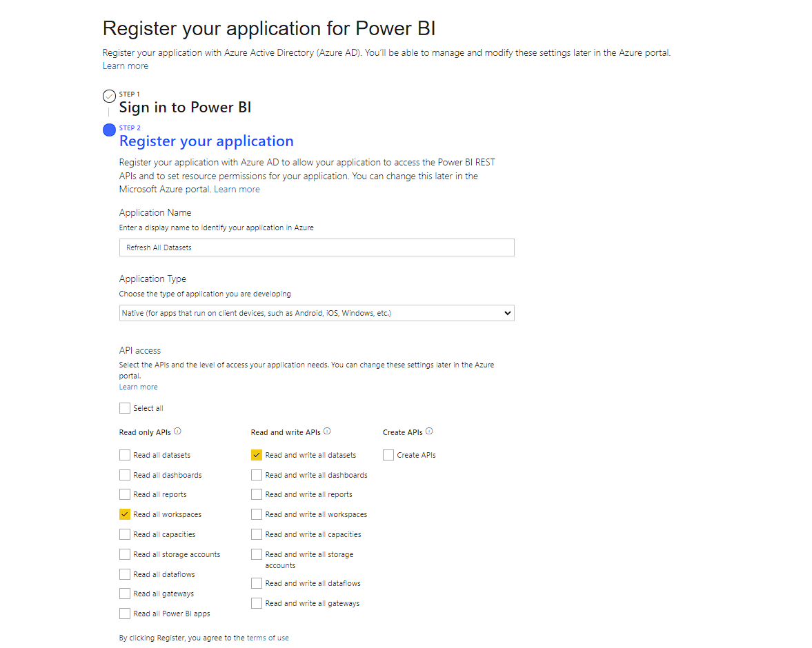Select the Step 2 blue circle indicator
Image resolution: width=812 pixels, height=648 pixels.
(109, 130)
